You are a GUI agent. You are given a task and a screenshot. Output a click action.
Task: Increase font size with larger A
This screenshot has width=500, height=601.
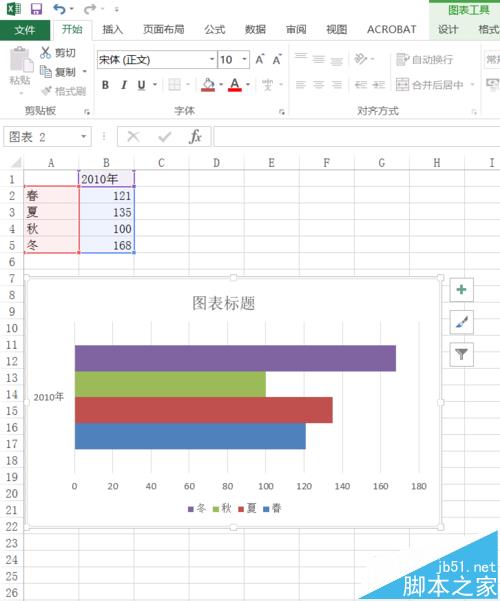tap(260, 59)
